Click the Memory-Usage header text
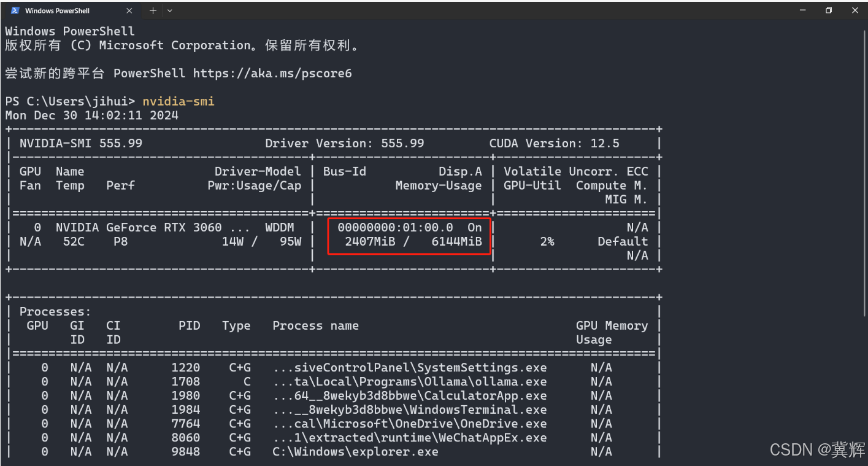868x466 pixels. [439, 185]
